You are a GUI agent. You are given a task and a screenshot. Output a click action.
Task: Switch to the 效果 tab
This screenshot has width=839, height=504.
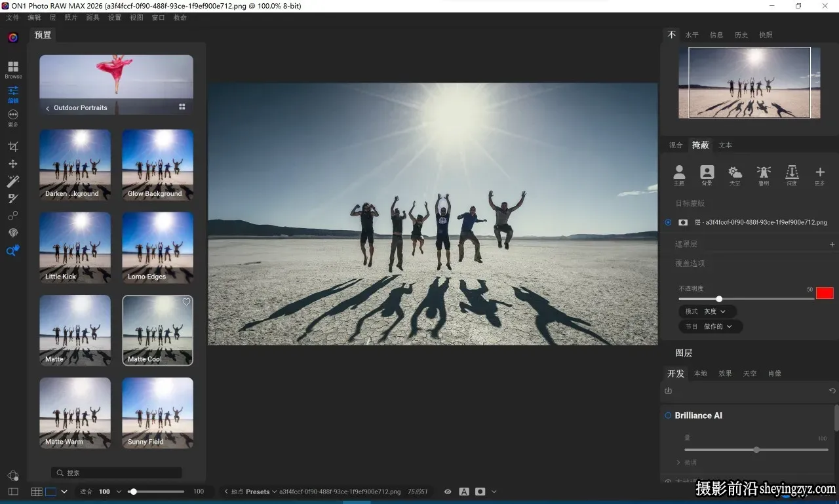[725, 374]
